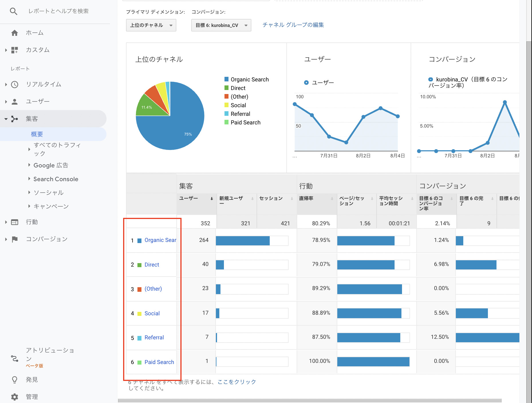Viewport: 532px width, 403px height.
Task: Click the search magnifier icon
Action: point(13,11)
